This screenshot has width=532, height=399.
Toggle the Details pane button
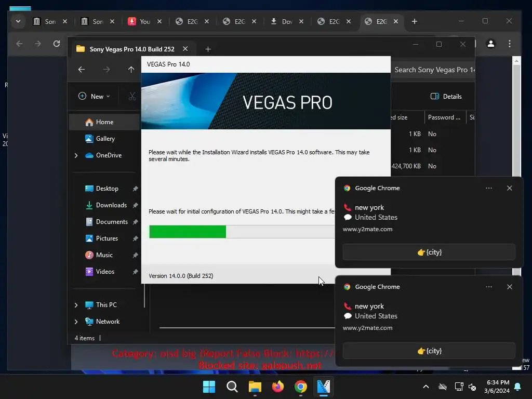(446, 96)
